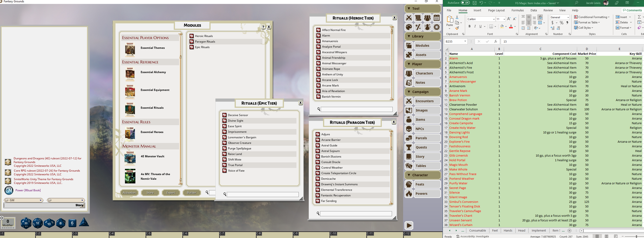Open the Comments button in Excel

point(632,10)
